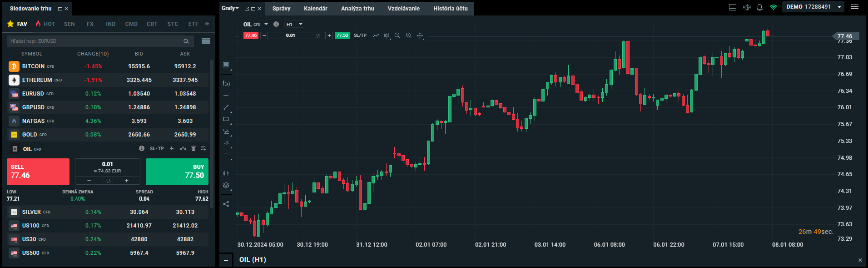Toggle SL•TP in the OIL watchlist row
The image size is (868, 268).
click(157, 148)
